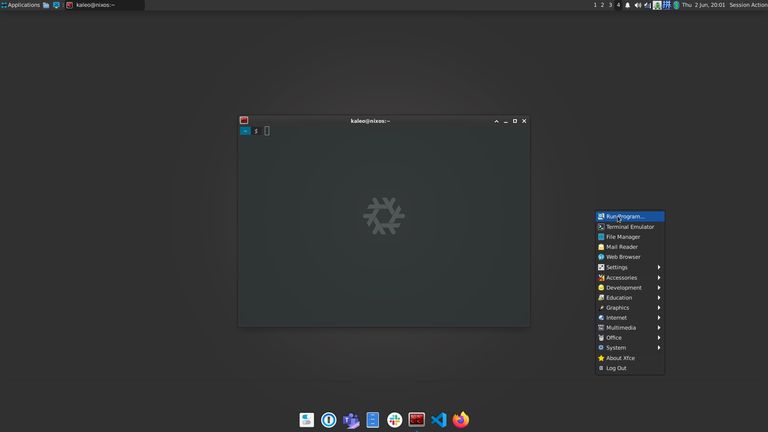The image size is (768, 432).
Task: Open the clock showing Thu 2 Jun 20:01
Action: point(703,5)
